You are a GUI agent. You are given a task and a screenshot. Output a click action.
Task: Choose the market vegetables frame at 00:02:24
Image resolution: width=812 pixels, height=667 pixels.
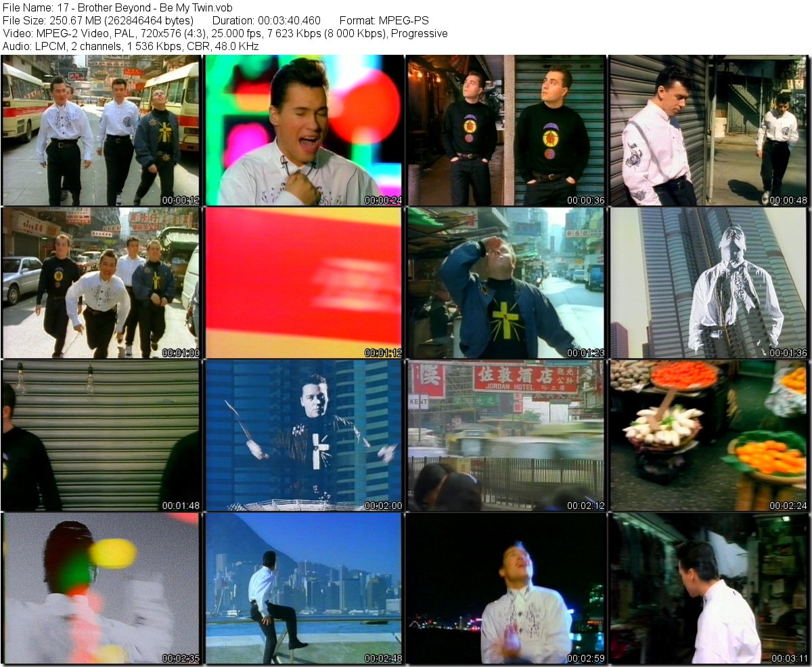pos(708,436)
